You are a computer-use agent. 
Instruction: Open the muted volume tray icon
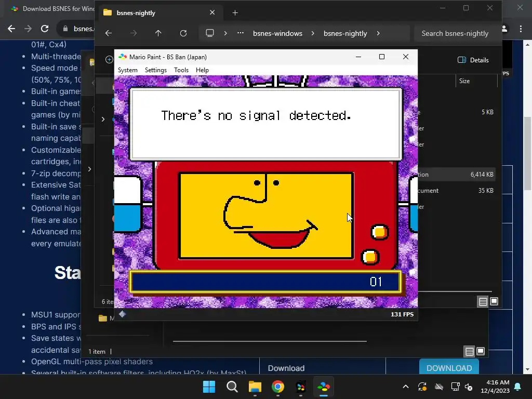469,387
